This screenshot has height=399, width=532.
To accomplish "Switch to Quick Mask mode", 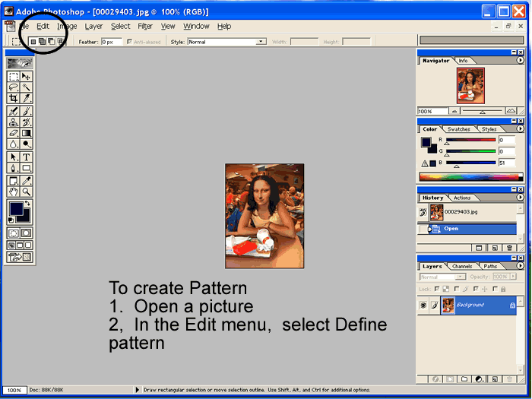I will click(26, 233).
